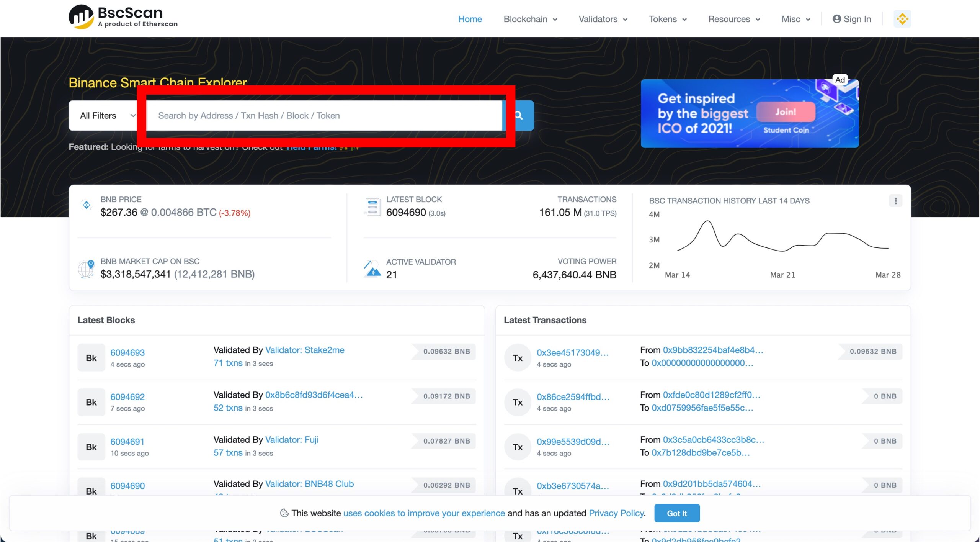The height and width of the screenshot is (542, 980).
Task: Click the Sign In user icon
Action: coord(836,19)
